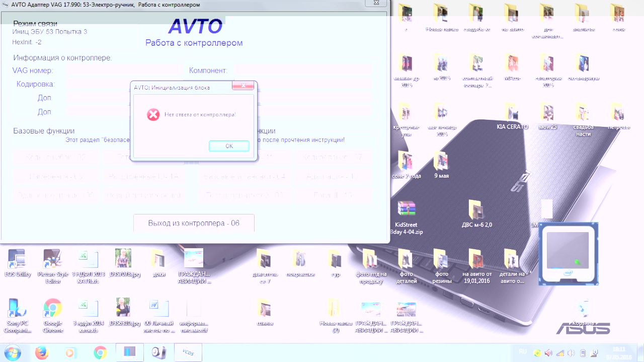Click the network signal tray icon
Image resolution: width=644 pixels, height=362 pixels.
pos(560,353)
